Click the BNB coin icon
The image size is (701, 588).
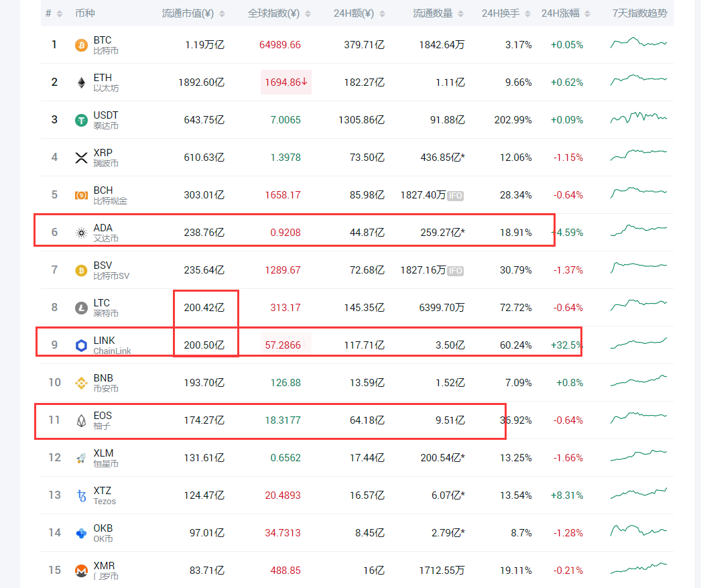point(81,384)
